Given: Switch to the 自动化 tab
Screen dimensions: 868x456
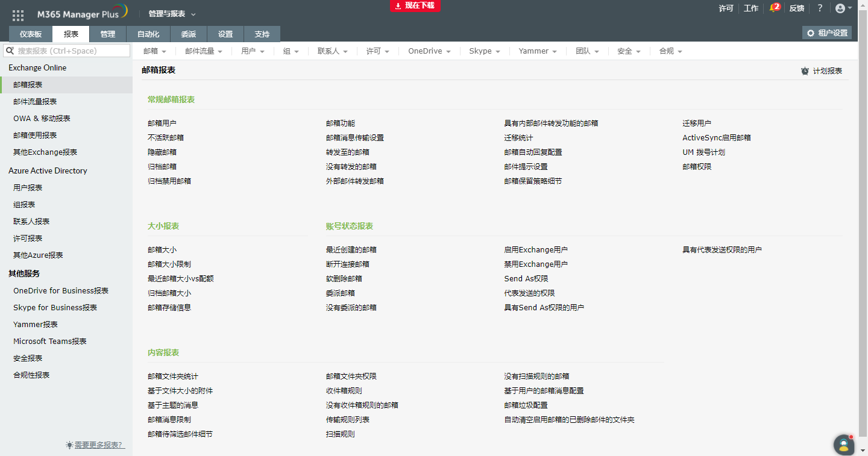Looking at the screenshot, I should pyautogui.click(x=148, y=34).
